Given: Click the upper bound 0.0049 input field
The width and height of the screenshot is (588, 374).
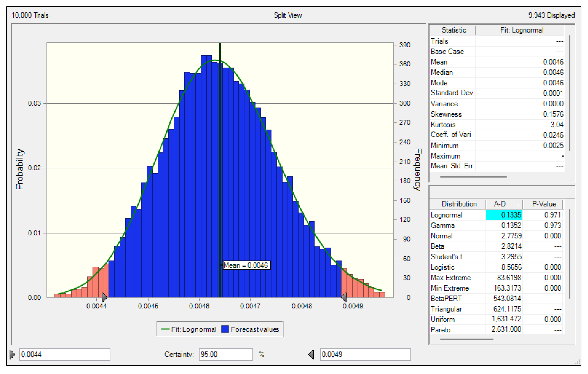Looking at the screenshot, I should tap(365, 354).
